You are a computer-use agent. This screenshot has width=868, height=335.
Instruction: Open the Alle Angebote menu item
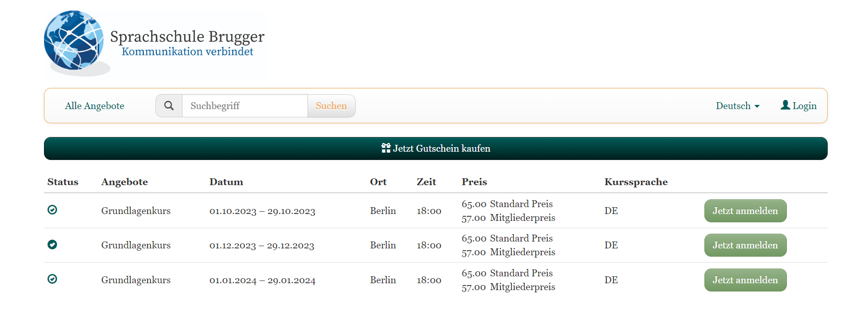point(94,106)
